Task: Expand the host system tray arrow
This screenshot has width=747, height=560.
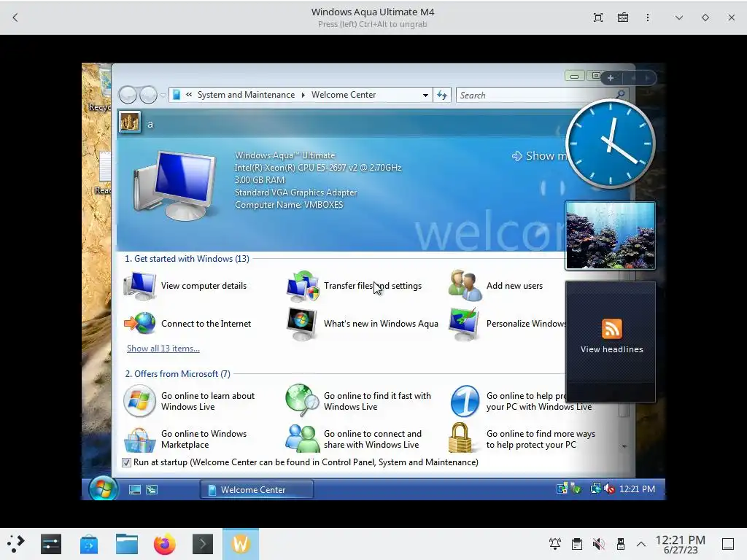Action: pos(641,544)
